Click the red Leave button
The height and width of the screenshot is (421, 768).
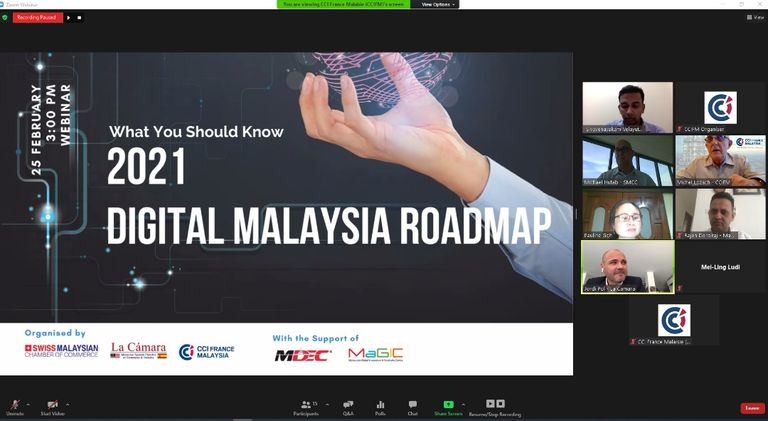tap(752, 407)
